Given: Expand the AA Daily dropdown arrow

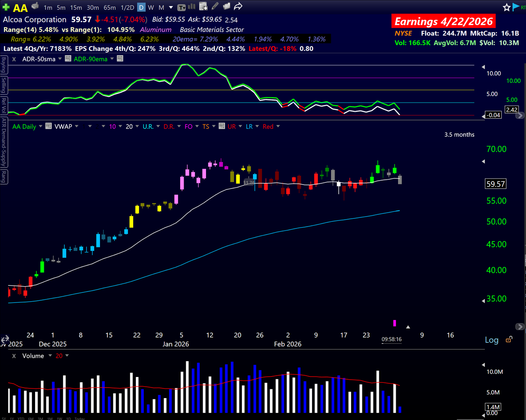Looking at the screenshot, I should click(40, 127).
